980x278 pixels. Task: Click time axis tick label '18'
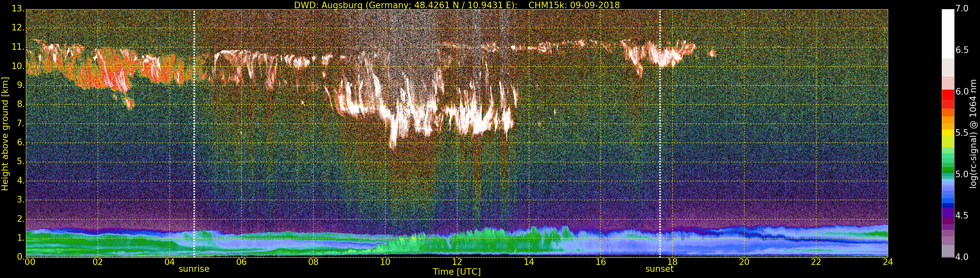(x=672, y=262)
